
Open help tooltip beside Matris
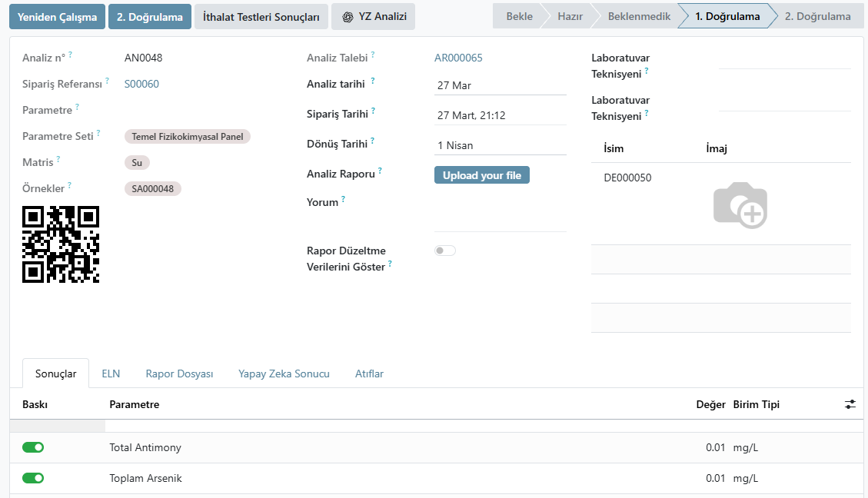click(x=58, y=159)
